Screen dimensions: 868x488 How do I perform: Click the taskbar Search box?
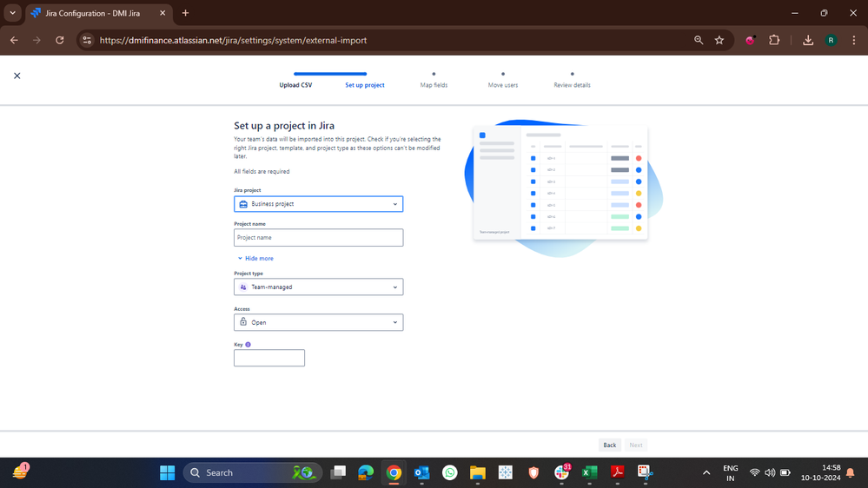[x=253, y=472]
